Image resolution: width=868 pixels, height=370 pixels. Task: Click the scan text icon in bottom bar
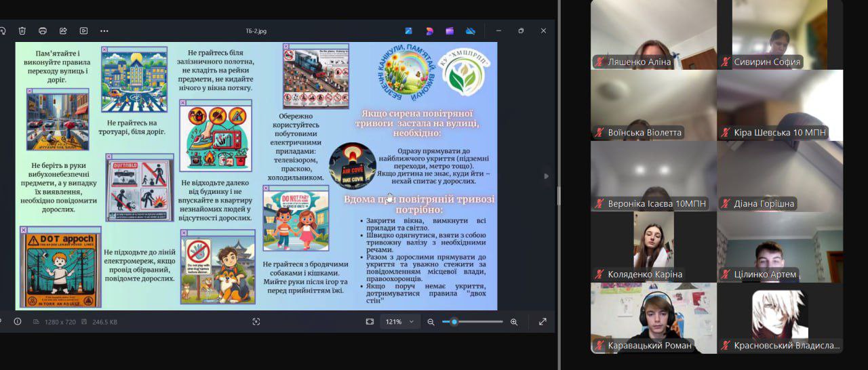tap(256, 322)
